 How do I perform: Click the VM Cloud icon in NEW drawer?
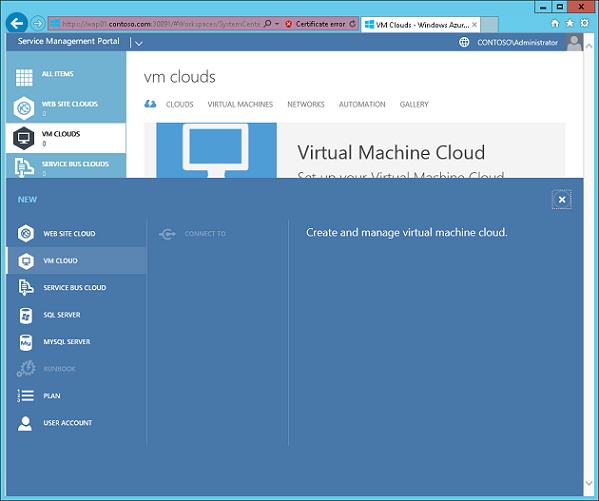(26, 261)
